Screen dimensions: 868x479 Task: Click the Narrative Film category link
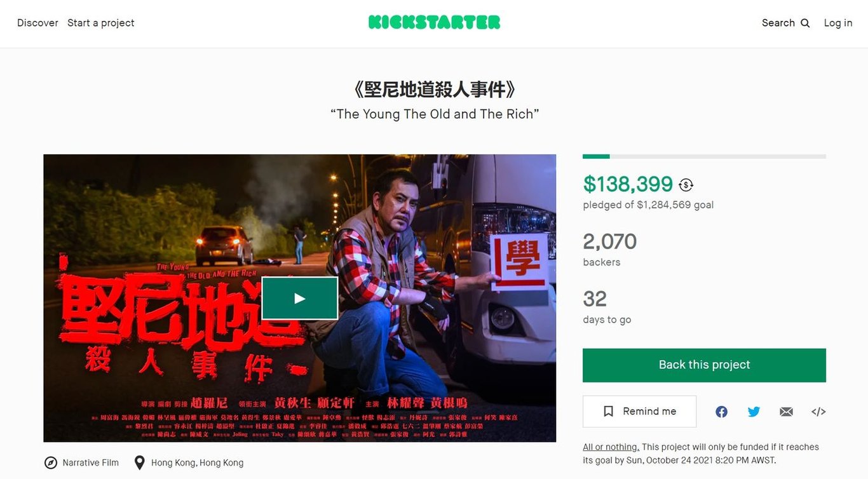click(90, 462)
